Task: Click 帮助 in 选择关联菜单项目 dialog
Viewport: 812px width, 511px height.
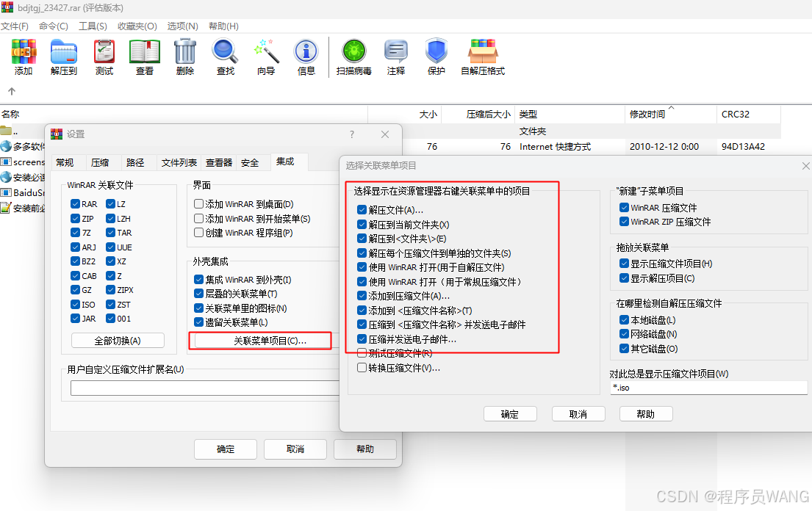Action: 646,414
